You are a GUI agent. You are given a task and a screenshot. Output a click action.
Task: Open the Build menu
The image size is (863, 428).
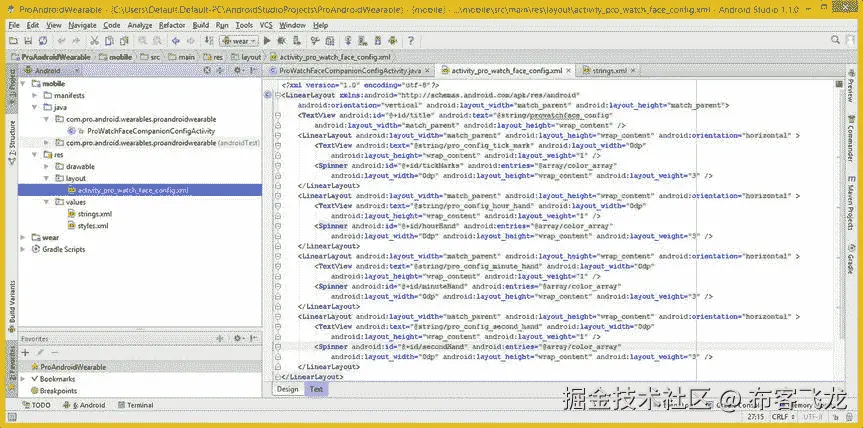pyautogui.click(x=201, y=25)
